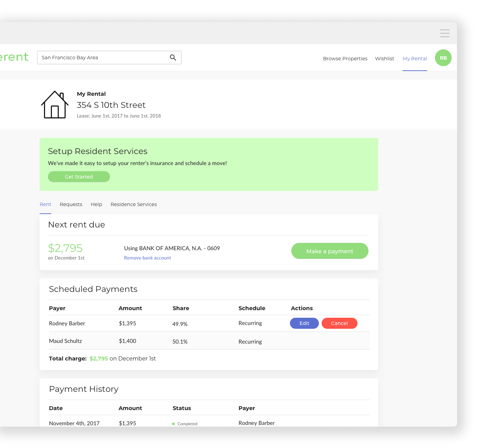Click the Get Started button
Viewport: 484px width, 448px height.
click(79, 177)
